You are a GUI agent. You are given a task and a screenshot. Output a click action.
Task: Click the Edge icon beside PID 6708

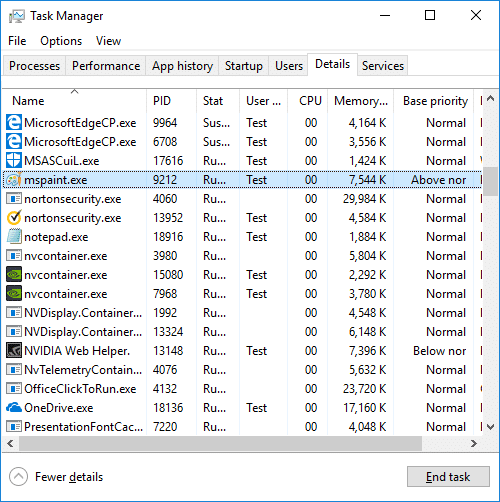(x=14, y=142)
